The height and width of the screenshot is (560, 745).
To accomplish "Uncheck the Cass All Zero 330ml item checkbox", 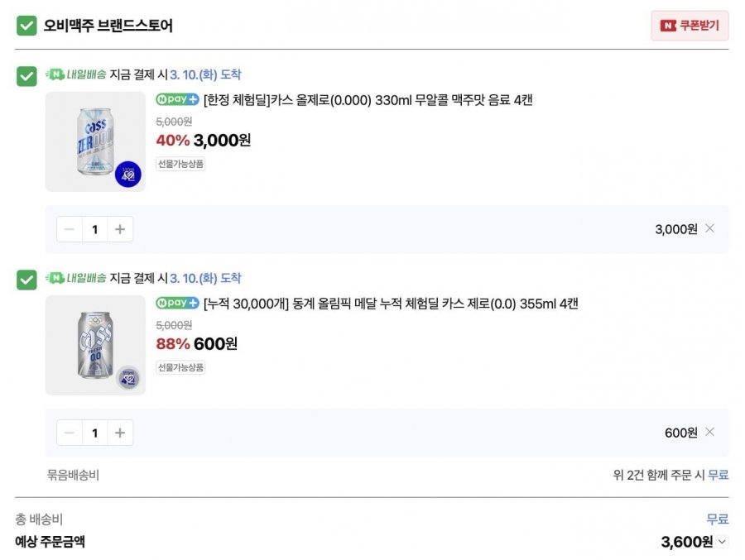I will 26,76.
